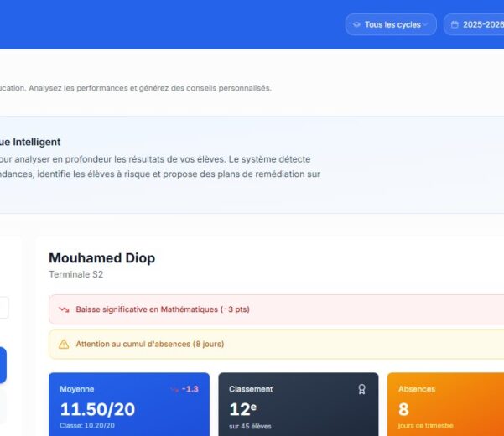Viewport: 504px width, 436px height.
Task: Click the calendar icon beside 2025-2026
Action: 455,25
